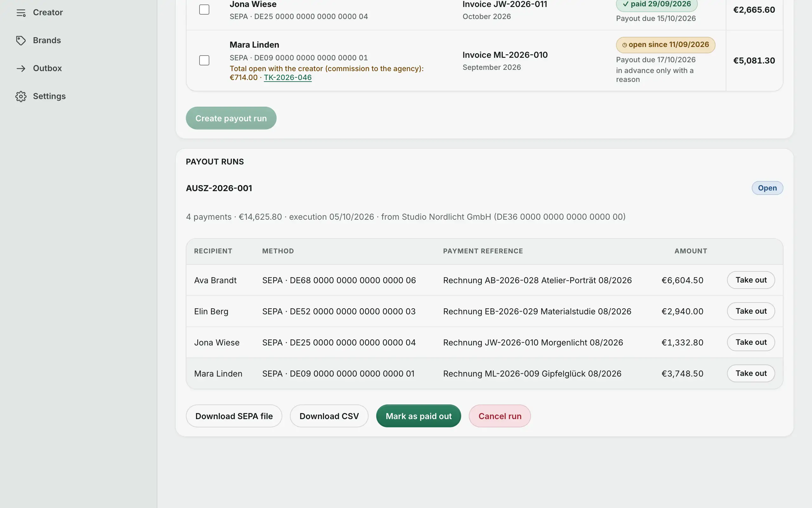Viewport: 812px width, 508px height.
Task: Click the Brands tag icon
Action: pyautogui.click(x=21, y=40)
